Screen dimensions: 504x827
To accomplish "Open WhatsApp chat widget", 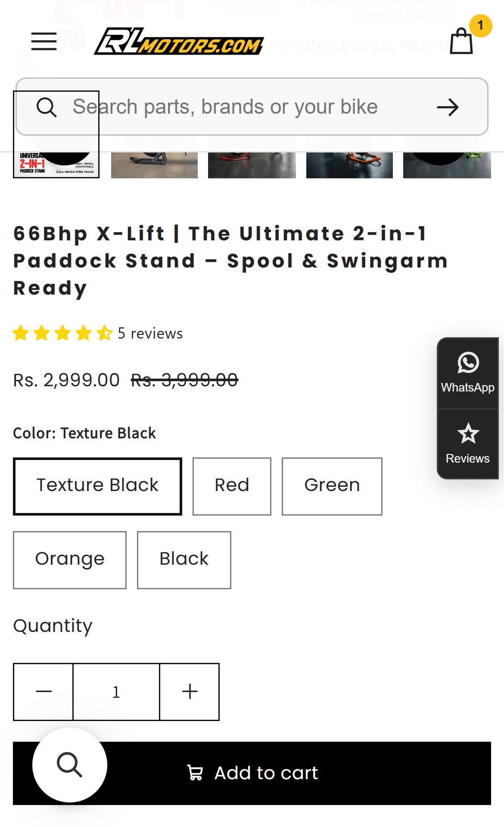I will [x=468, y=373].
